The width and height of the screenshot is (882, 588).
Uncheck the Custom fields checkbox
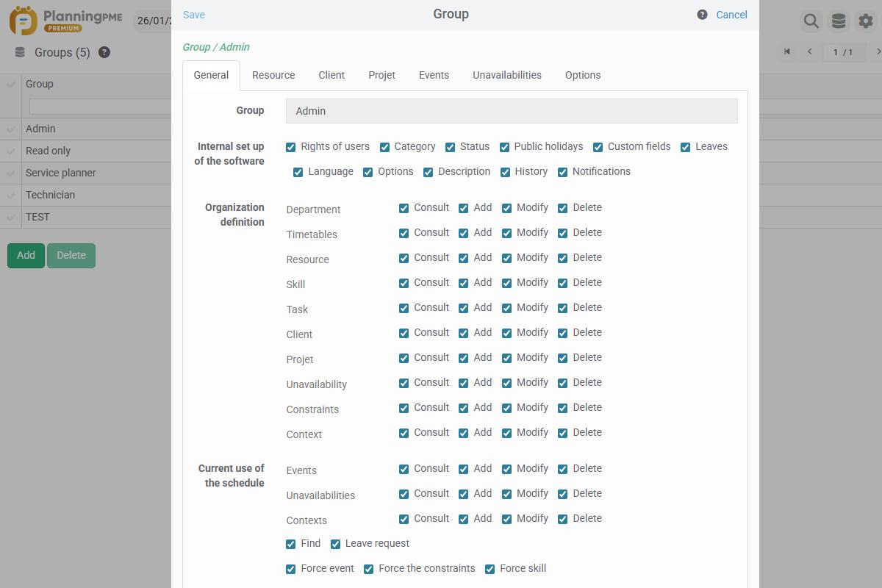(x=598, y=147)
